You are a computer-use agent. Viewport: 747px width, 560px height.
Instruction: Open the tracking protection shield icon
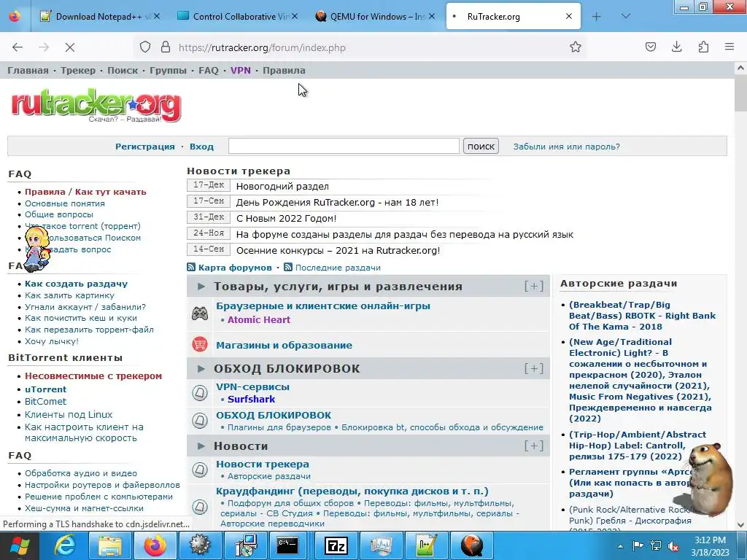[145, 47]
